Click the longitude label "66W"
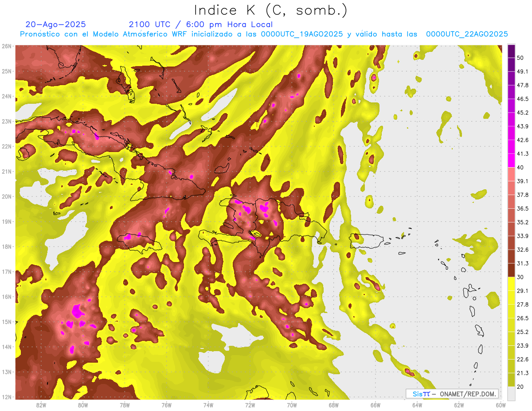532x411 pixels. (375, 405)
